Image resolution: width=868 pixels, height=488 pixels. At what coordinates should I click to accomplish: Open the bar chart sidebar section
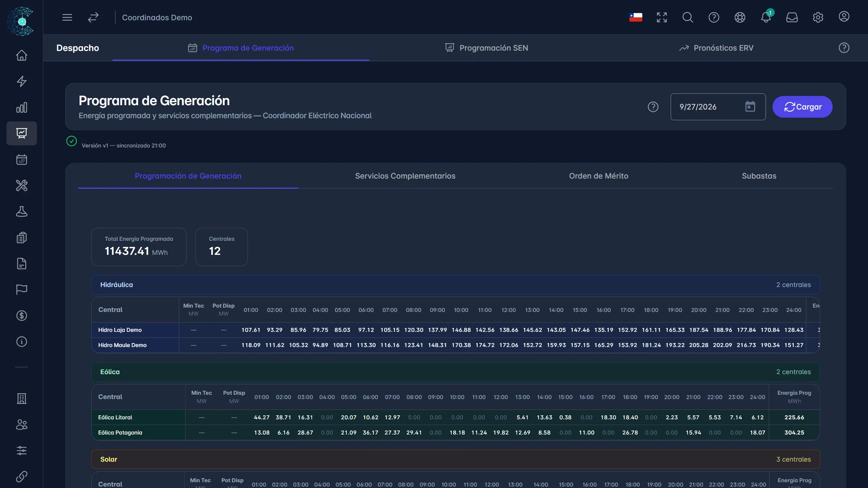[22, 107]
